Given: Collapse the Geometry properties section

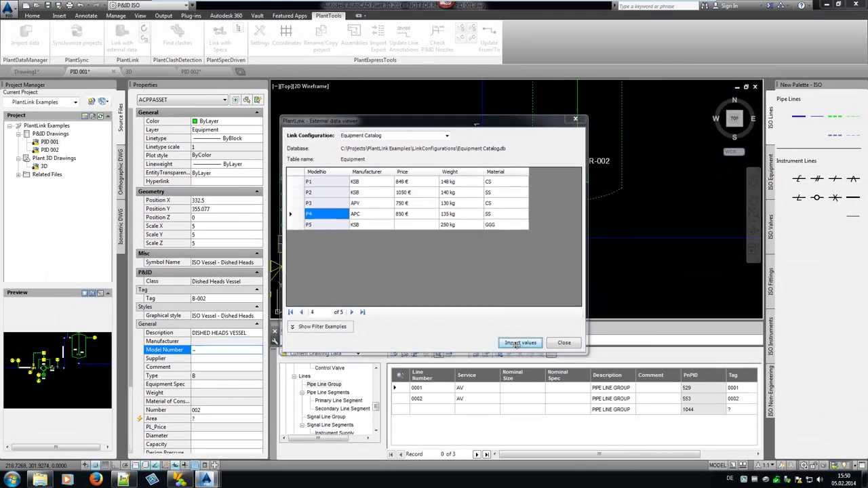Looking at the screenshot, I should [257, 192].
